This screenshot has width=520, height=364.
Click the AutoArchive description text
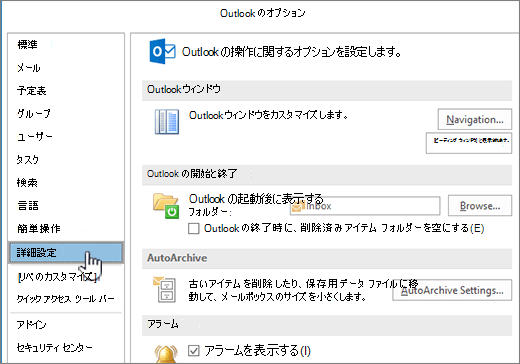point(303,290)
